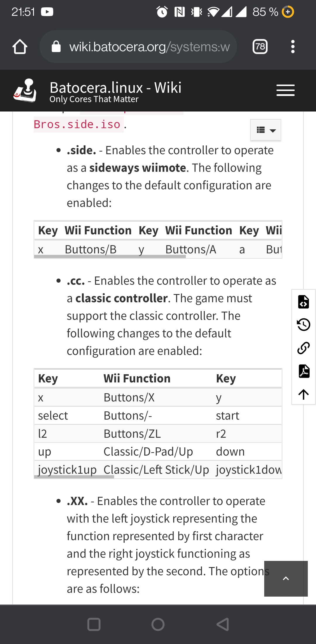Show page source icon in sidebar

[x=304, y=302]
